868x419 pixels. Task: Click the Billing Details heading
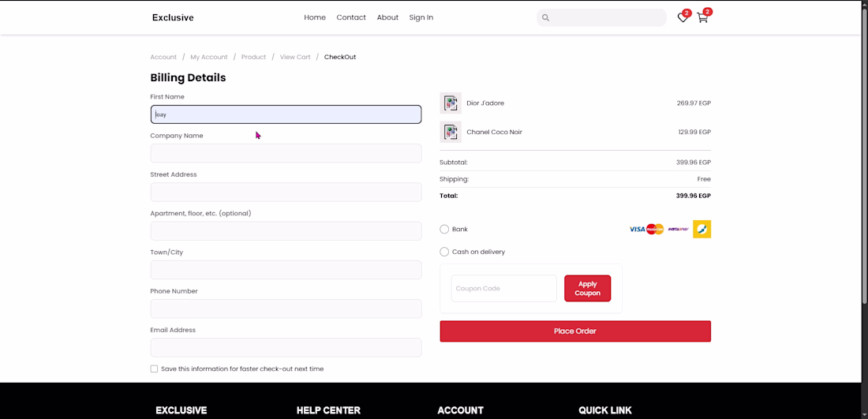click(188, 77)
